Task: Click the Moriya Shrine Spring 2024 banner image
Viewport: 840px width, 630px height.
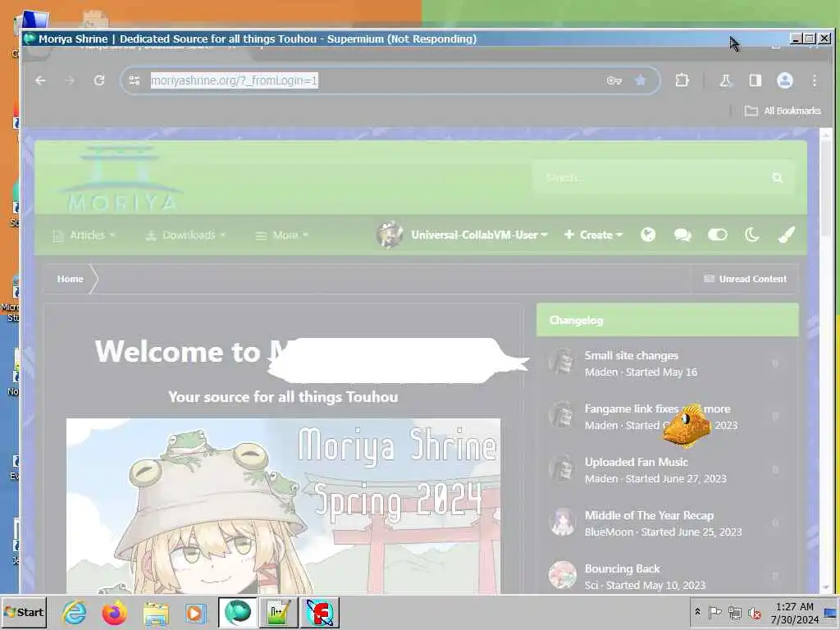Action: 283,506
